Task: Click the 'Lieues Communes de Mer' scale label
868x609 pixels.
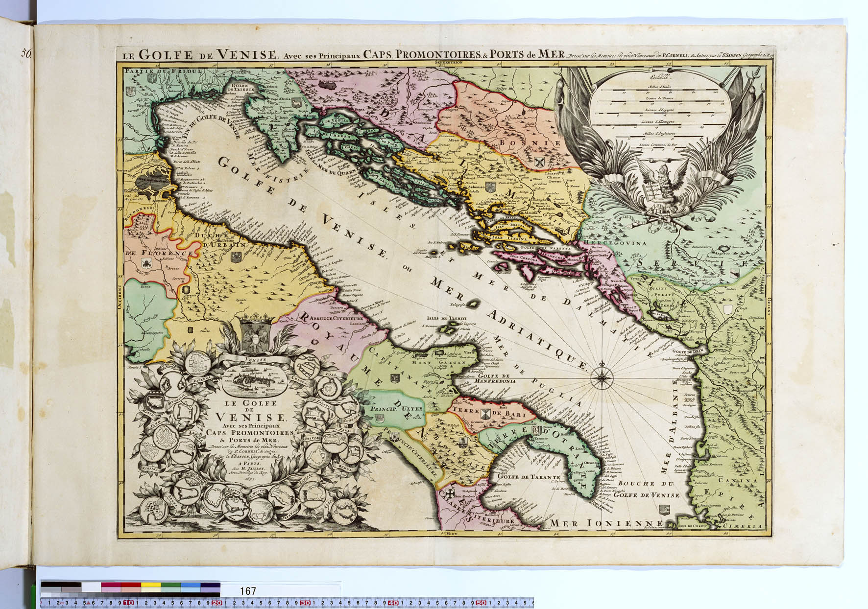Action: (659, 146)
